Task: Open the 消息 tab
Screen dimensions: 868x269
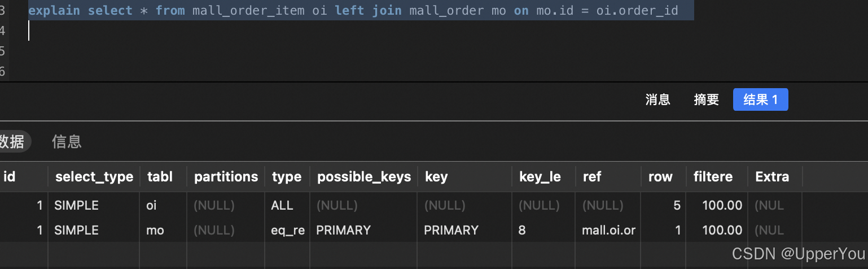Action: (657, 100)
